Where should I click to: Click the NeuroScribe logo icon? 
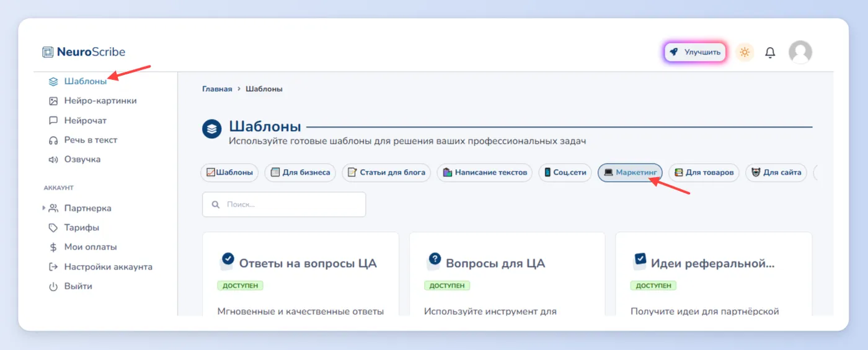point(48,52)
